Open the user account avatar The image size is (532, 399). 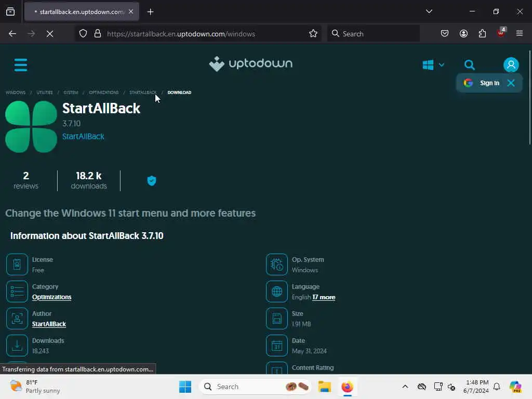(x=511, y=64)
